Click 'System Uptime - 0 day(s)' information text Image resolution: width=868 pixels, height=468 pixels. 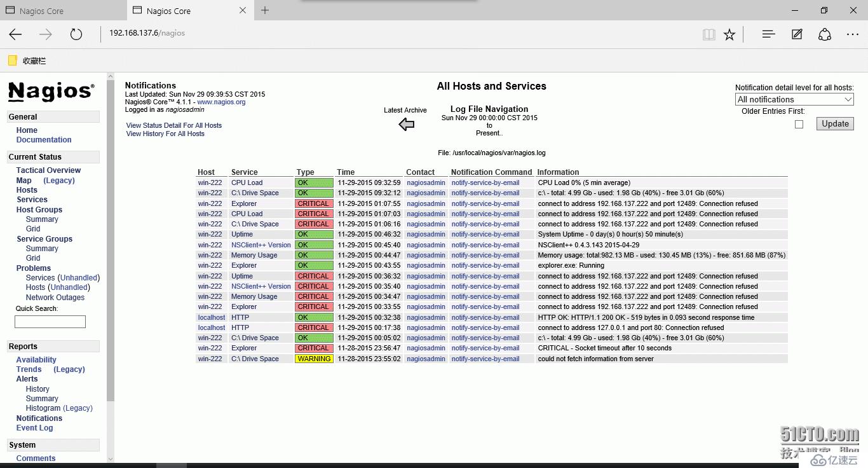[611, 235]
